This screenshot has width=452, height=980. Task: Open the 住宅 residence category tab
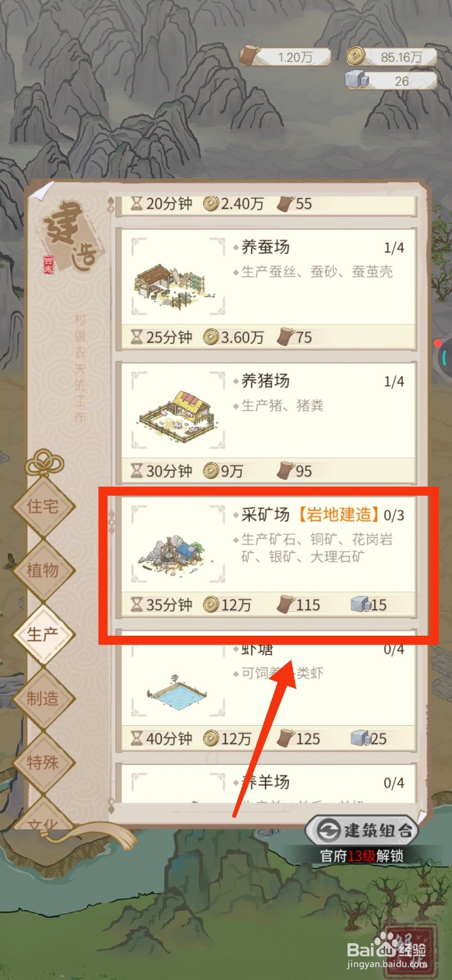[42, 506]
